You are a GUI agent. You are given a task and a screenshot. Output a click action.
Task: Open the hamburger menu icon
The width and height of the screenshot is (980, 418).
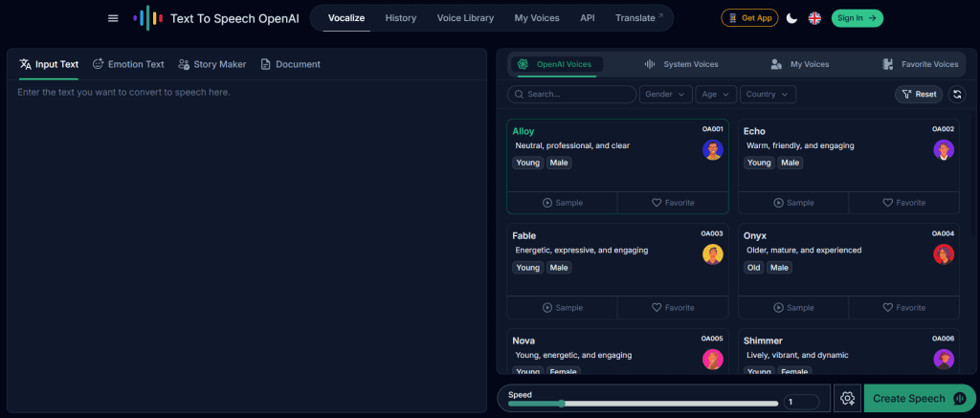[x=113, y=18]
